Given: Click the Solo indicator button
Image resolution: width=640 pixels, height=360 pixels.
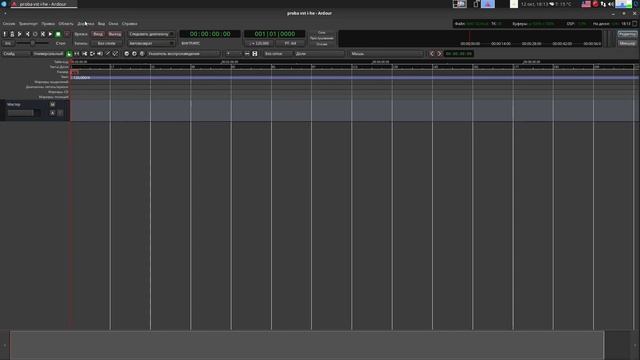Looking at the screenshot, I should pyautogui.click(x=322, y=33).
